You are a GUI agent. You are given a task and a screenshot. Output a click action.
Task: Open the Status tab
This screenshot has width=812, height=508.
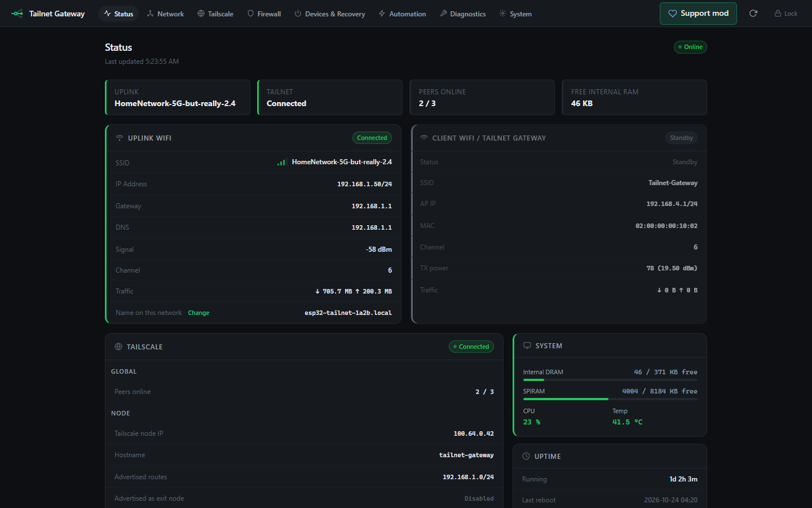point(119,14)
